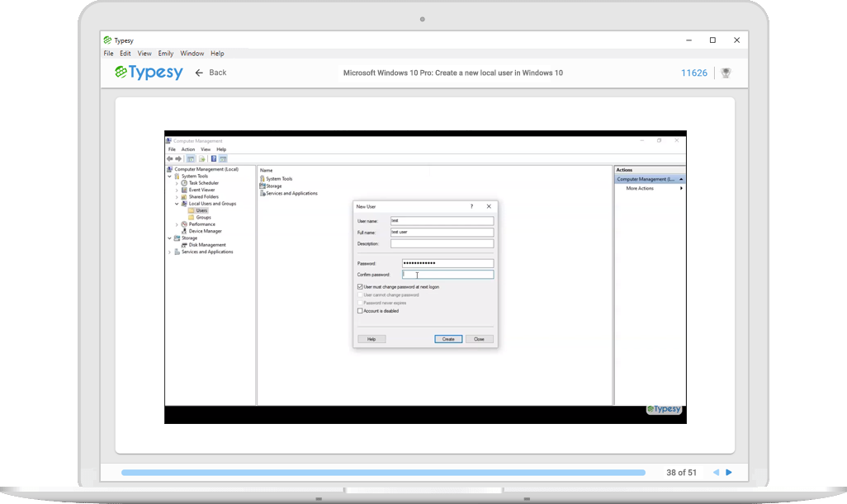Select the Disk Management icon
This screenshot has width=847, height=504.
184,245
